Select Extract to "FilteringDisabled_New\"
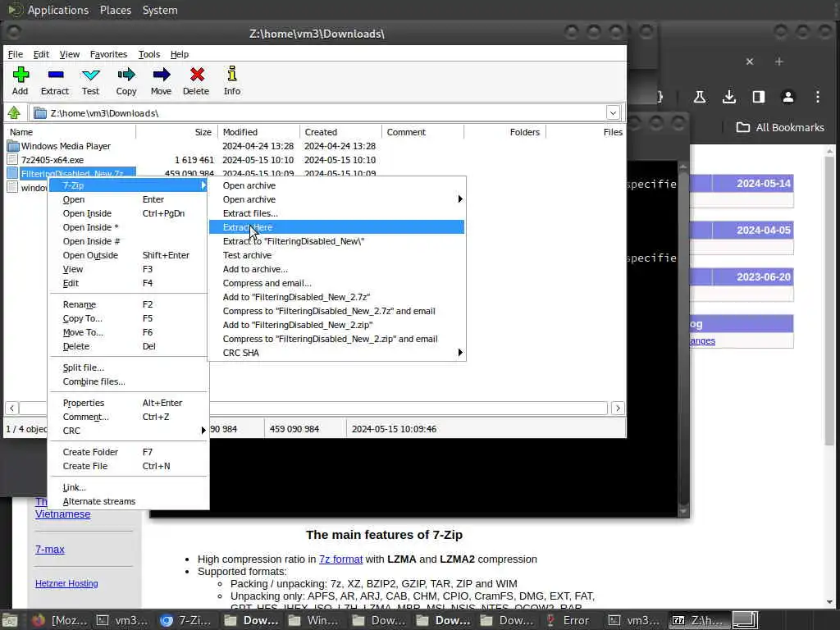Viewport: 840px width, 630px height. [336, 241]
